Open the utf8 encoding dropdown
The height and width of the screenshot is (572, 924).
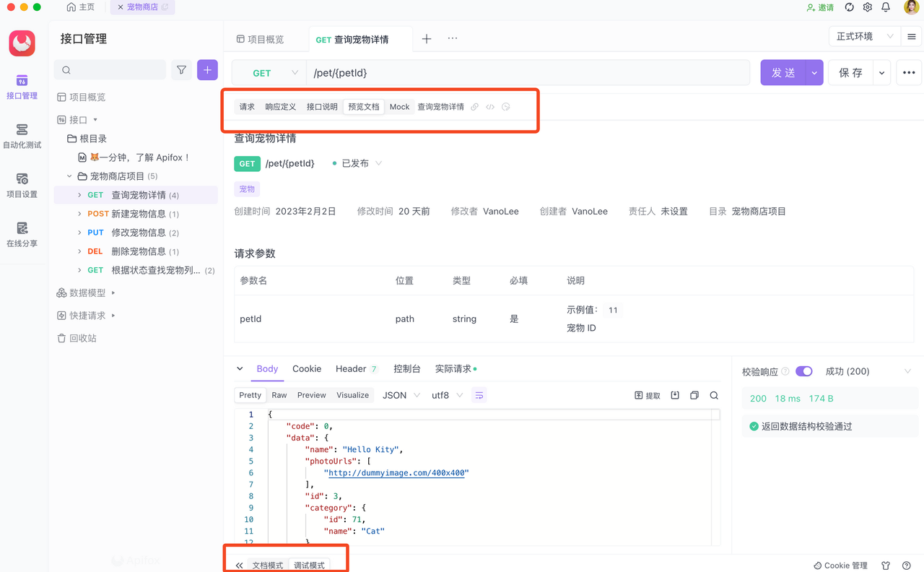click(448, 395)
